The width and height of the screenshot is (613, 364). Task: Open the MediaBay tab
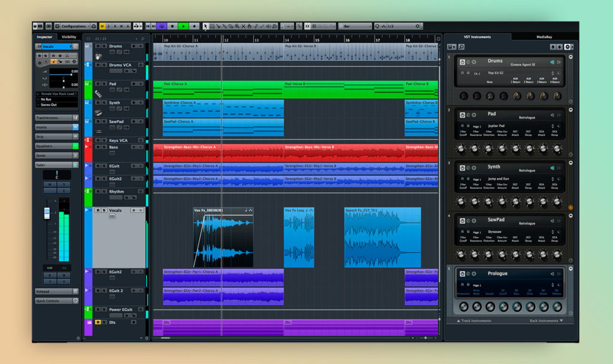(544, 37)
